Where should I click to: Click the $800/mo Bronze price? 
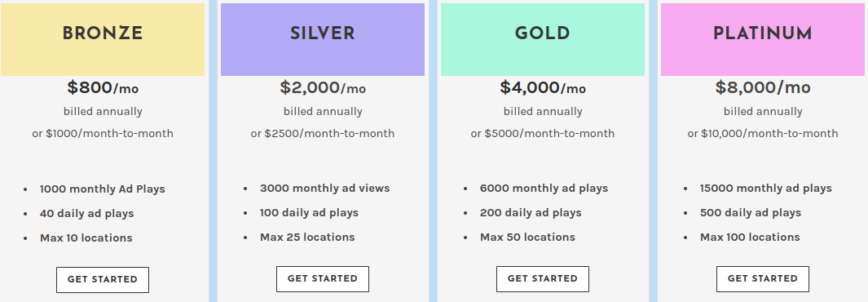pyautogui.click(x=103, y=87)
